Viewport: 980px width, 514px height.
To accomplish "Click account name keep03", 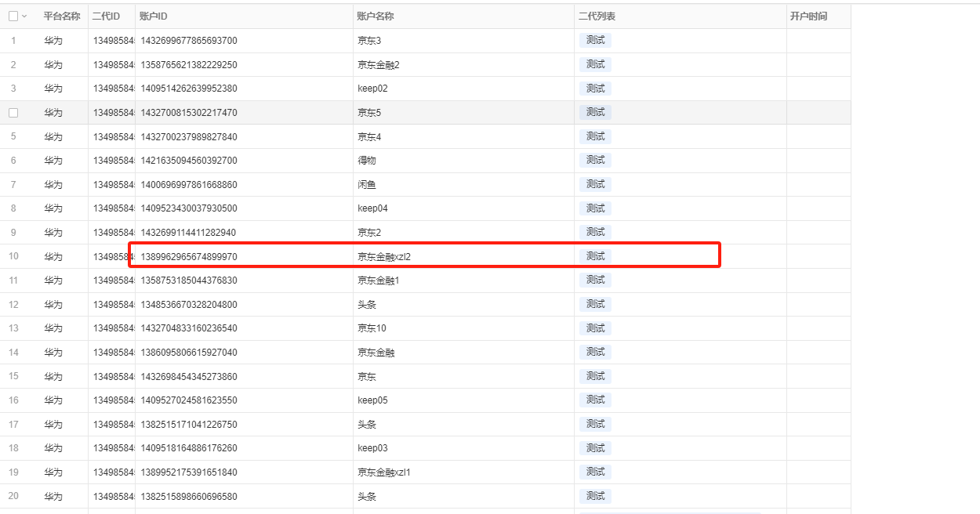I will coord(372,448).
